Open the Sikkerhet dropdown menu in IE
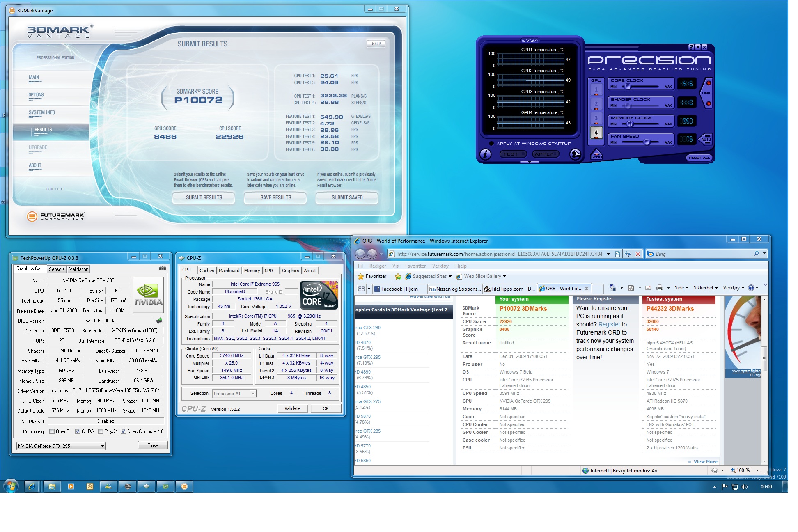 click(x=706, y=288)
